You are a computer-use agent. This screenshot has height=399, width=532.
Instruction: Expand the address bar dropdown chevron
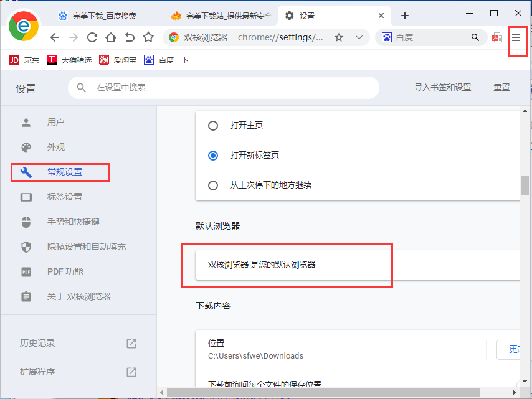click(359, 37)
